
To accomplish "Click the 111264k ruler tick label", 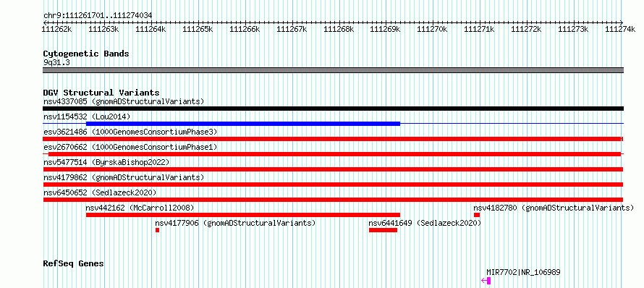I will (x=151, y=29).
